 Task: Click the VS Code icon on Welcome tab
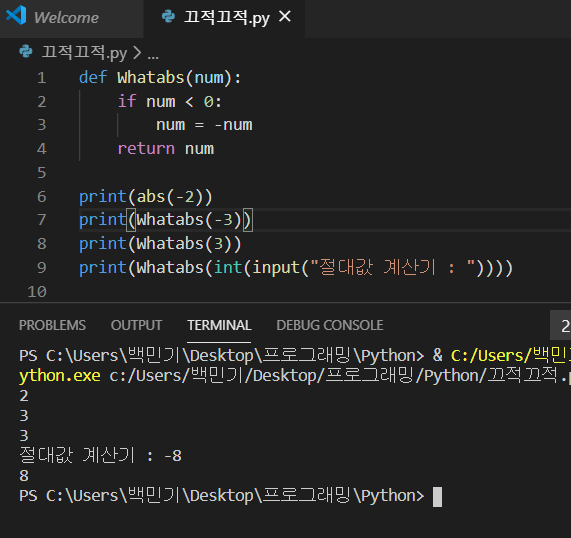pos(16,15)
